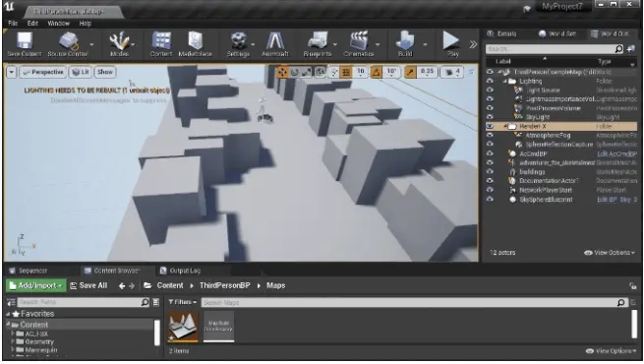Toggle visibility of AtmosphericFog
Viewport: 644px width, 364px height.
click(x=490, y=136)
